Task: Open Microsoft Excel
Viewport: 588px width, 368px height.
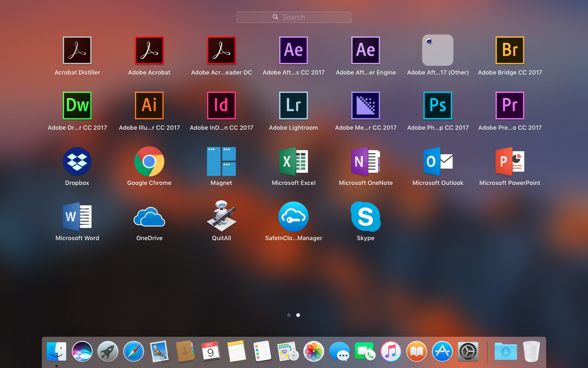Action: pyautogui.click(x=294, y=161)
